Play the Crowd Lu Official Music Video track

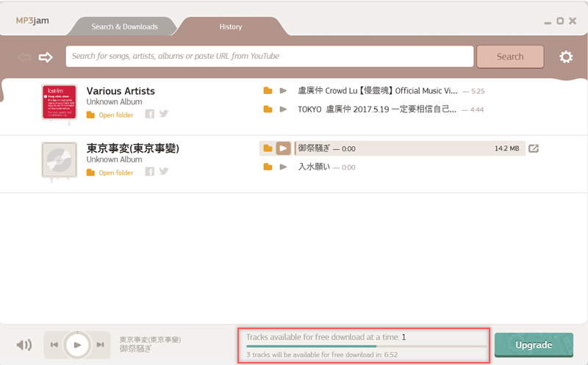[x=283, y=90]
